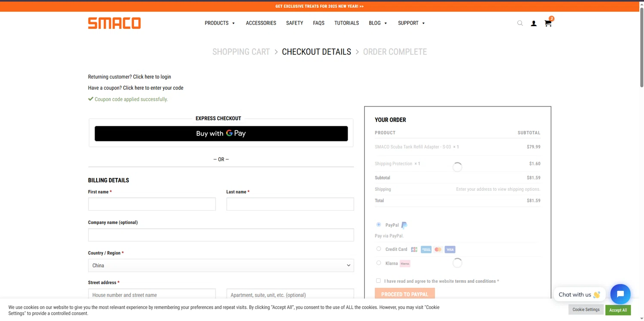Open the Safety menu item
This screenshot has width=644, height=321.
click(x=295, y=23)
